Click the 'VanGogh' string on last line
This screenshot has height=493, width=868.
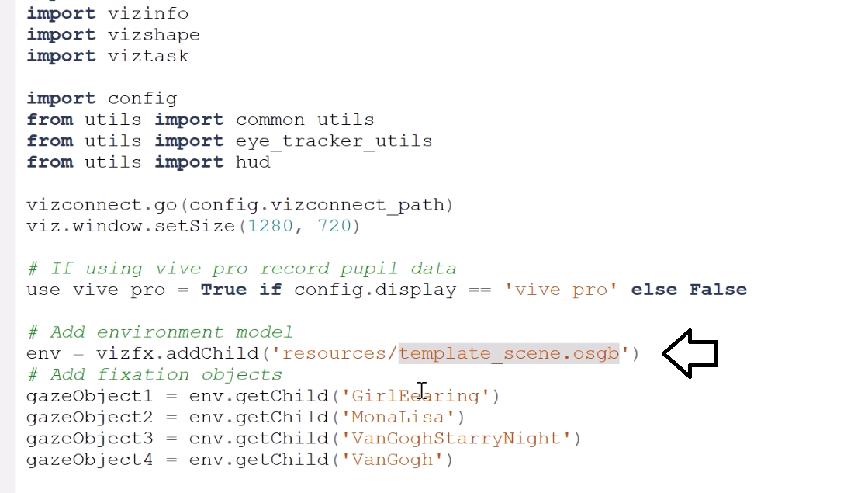click(393, 460)
